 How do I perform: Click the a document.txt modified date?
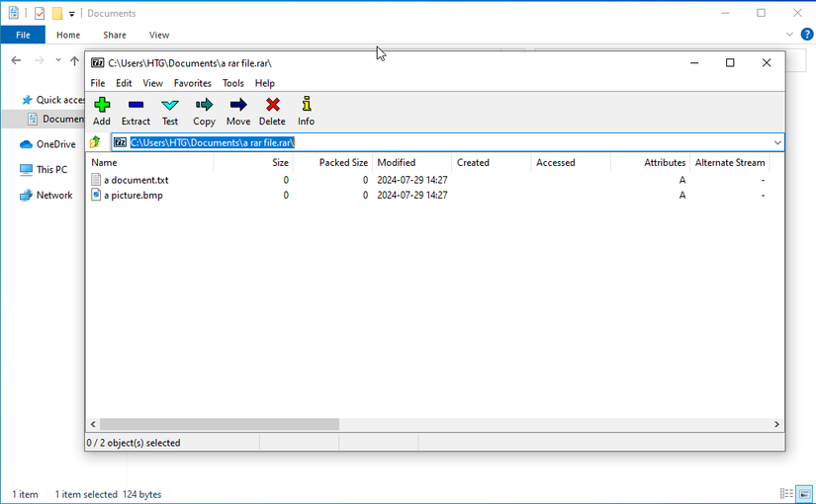(x=412, y=180)
